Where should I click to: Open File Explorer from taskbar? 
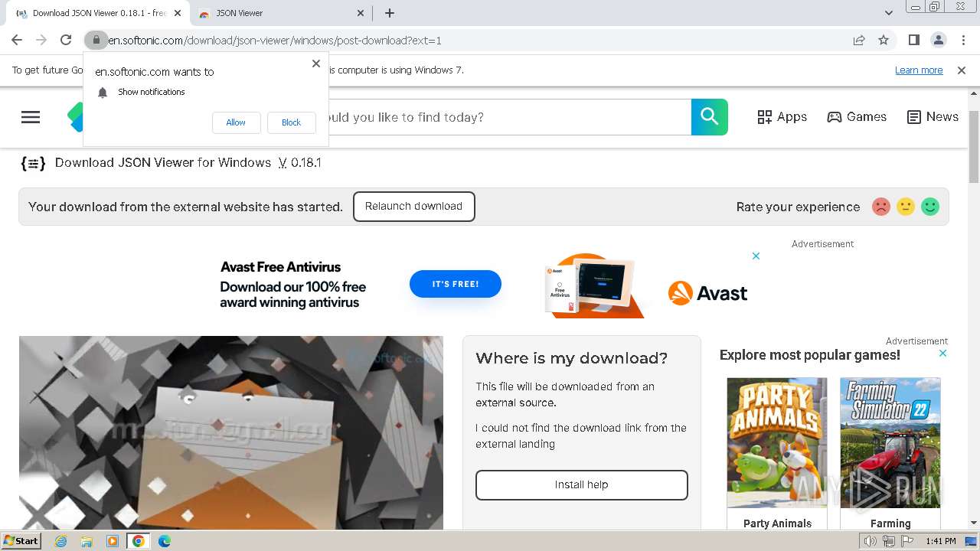tap(87, 541)
